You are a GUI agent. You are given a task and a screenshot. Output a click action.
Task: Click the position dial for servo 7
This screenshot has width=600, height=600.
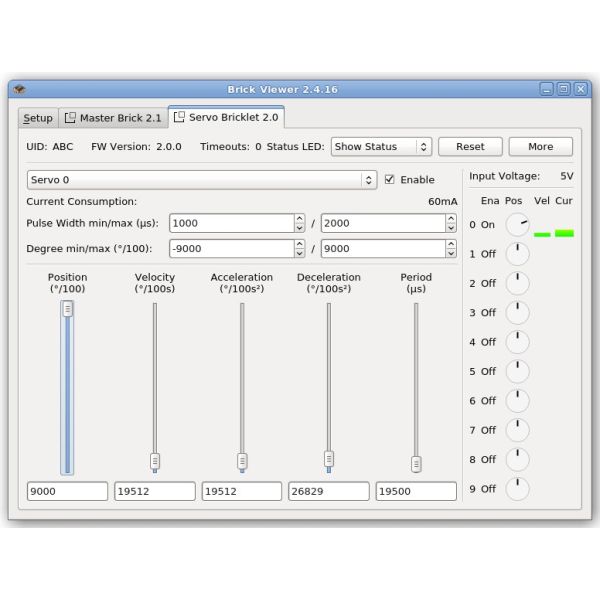517,430
